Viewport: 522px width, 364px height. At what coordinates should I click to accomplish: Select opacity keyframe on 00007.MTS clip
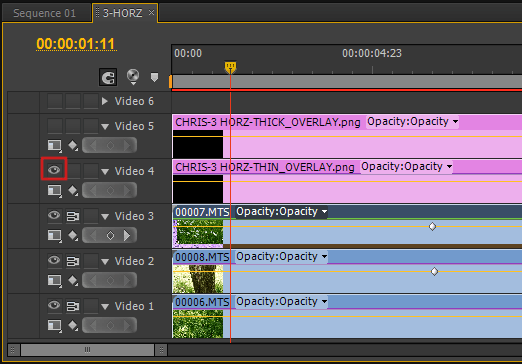tap(432, 227)
